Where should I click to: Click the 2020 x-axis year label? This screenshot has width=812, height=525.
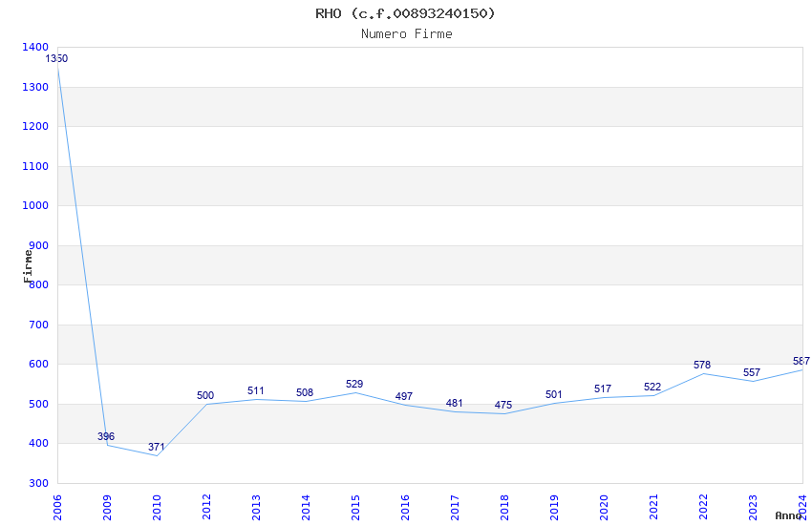(604, 508)
